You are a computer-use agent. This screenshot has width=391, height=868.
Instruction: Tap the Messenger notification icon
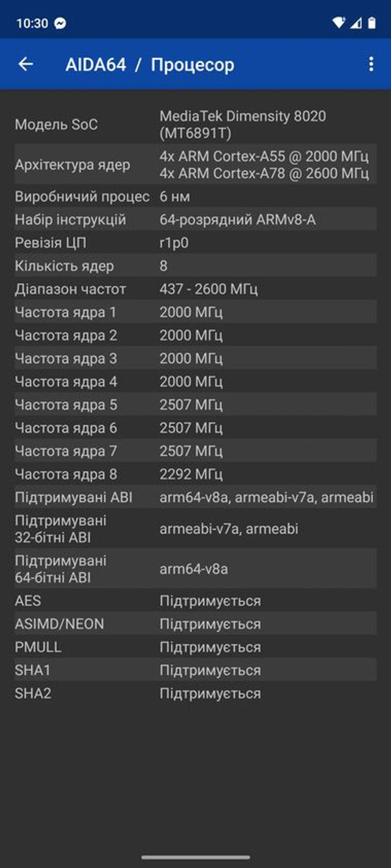(60, 23)
